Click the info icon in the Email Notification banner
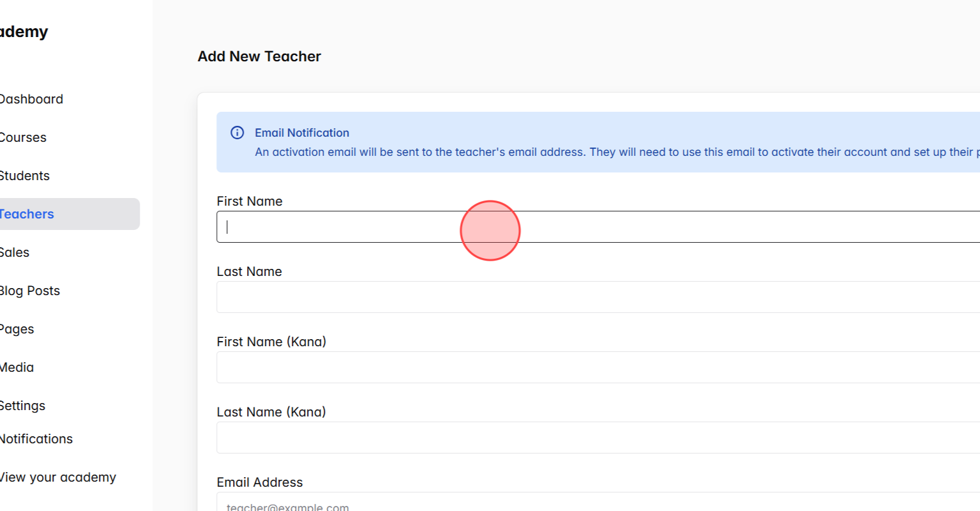980x511 pixels. coord(237,132)
